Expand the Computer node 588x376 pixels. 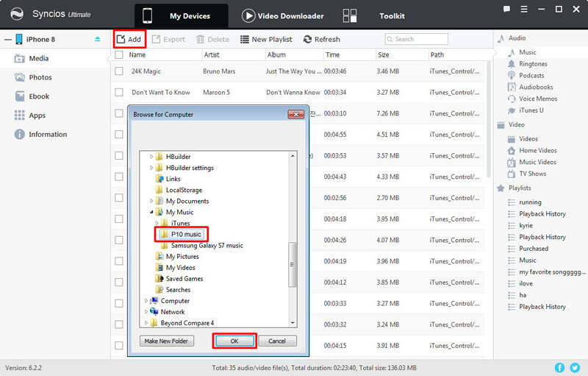point(146,301)
